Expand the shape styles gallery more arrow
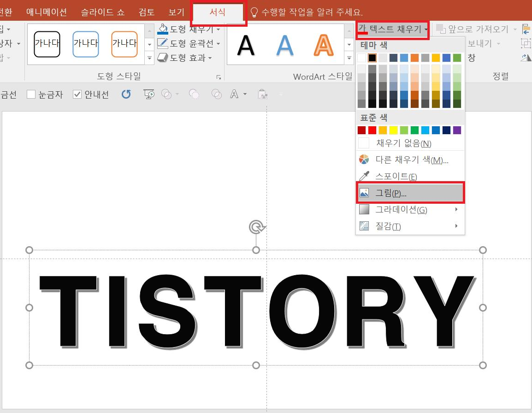The width and height of the screenshot is (532, 413). (x=149, y=58)
